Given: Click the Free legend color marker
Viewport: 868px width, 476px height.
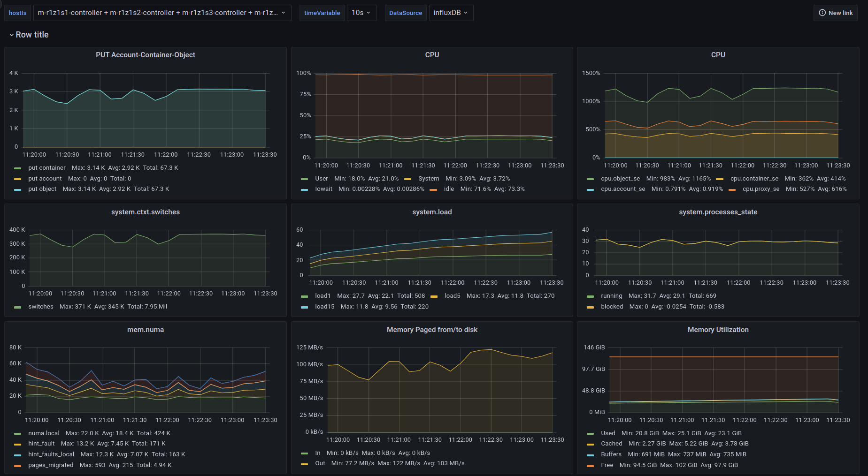Looking at the screenshot, I should point(590,466).
